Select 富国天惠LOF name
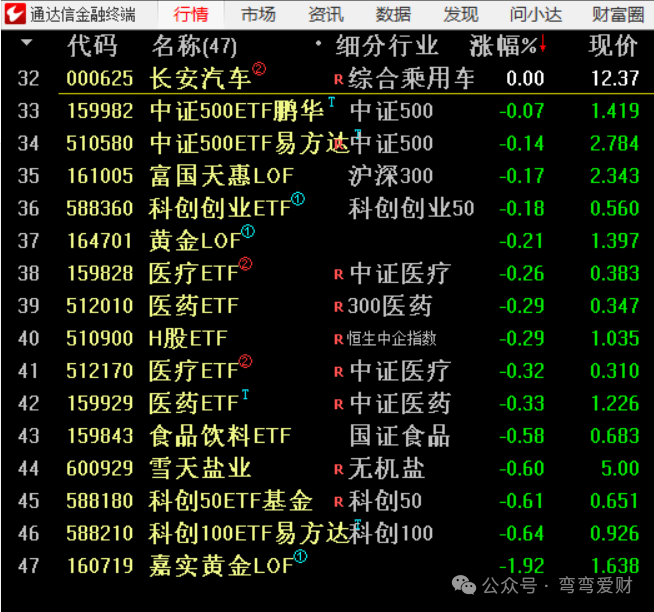Screen dimensions: 654x612 click(222, 176)
